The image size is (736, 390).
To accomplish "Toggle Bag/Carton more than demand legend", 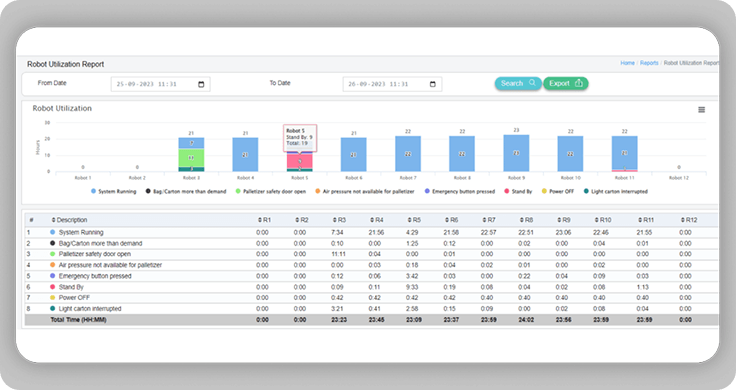I will point(186,191).
